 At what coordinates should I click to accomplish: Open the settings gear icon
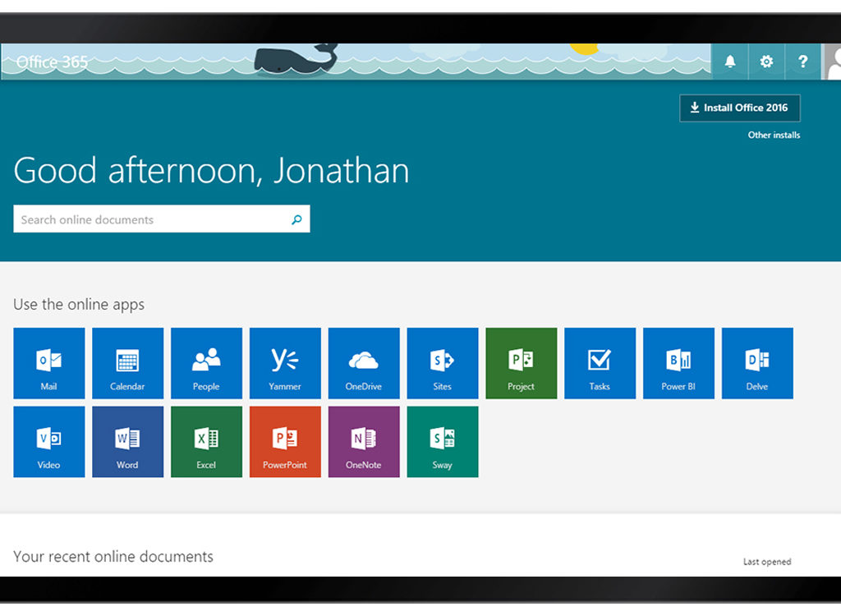pyautogui.click(x=766, y=62)
